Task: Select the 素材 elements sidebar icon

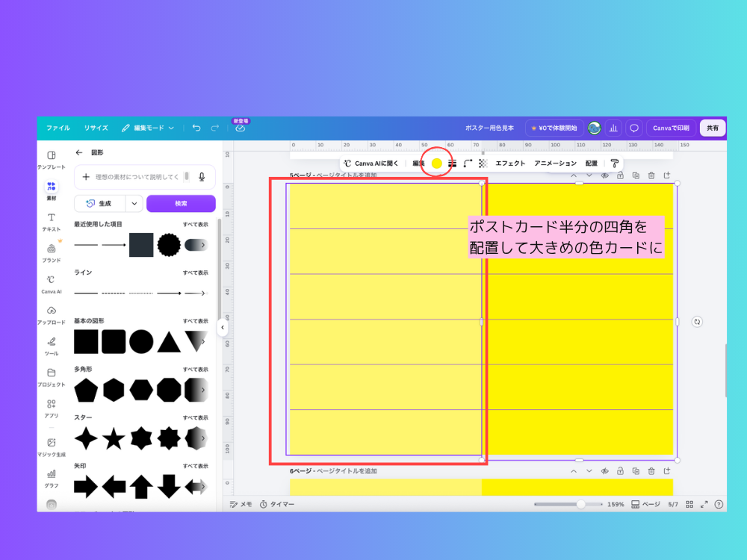Action: point(52,190)
